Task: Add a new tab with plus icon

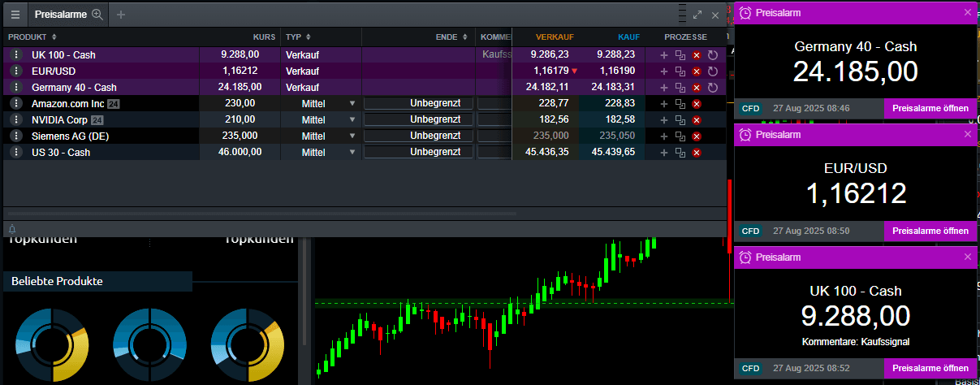Action: coord(121,15)
